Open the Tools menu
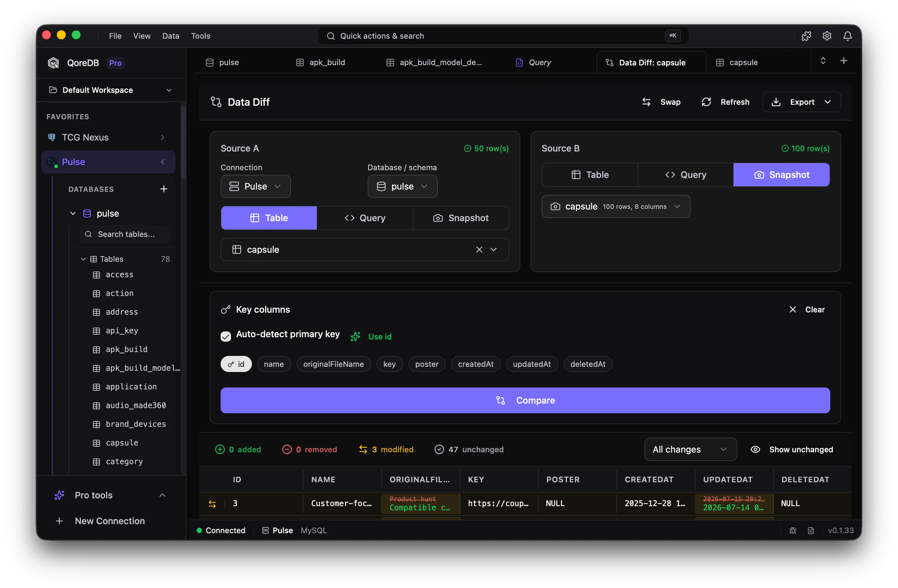 [200, 36]
